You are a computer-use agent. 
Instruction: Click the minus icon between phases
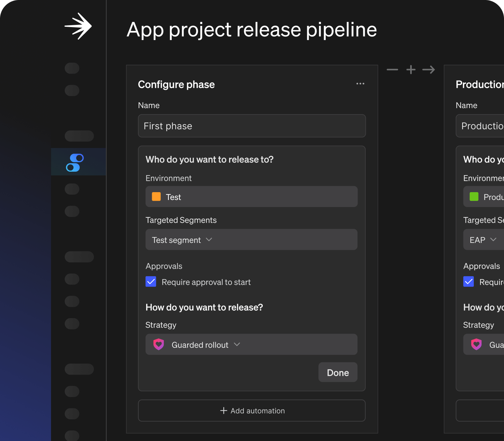392,70
